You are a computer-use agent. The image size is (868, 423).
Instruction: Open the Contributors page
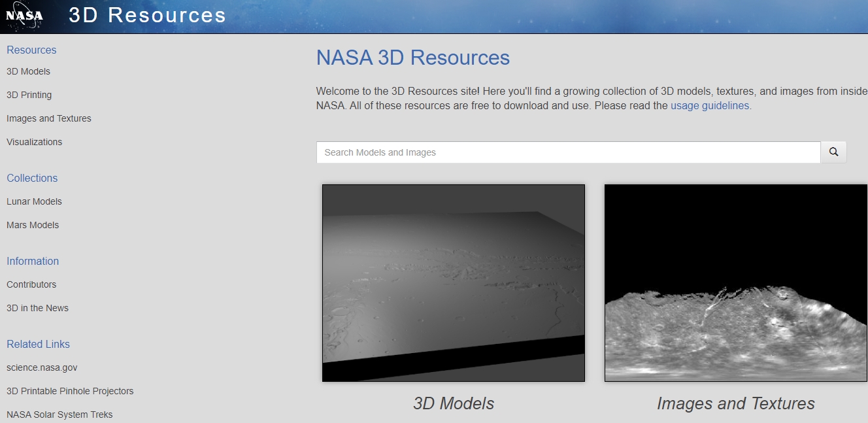point(31,284)
